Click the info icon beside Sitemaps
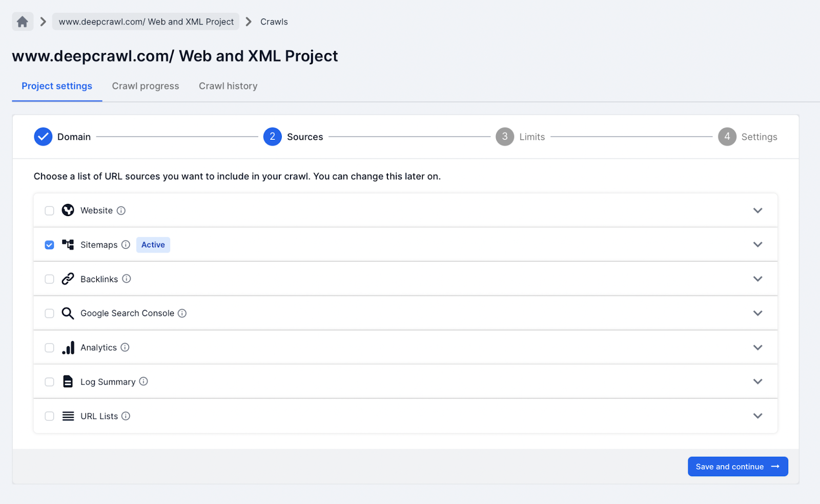Viewport: 820px width, 504px height. pos(126,245)
